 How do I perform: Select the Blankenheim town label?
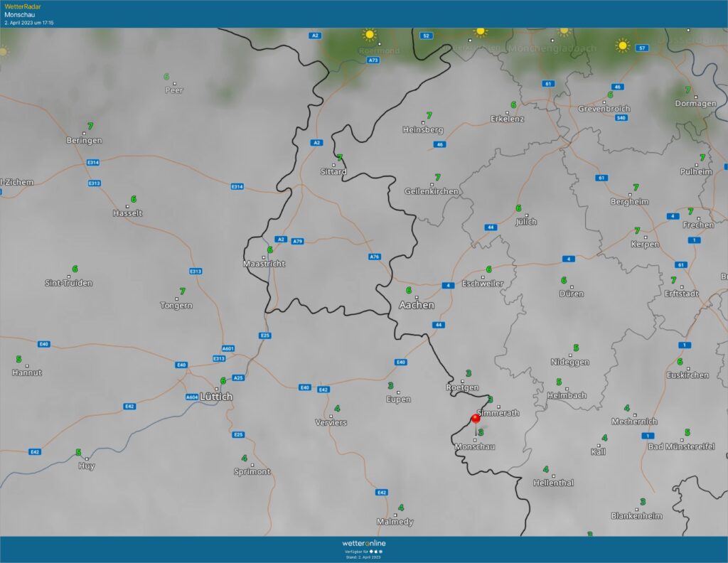[637, 515]
